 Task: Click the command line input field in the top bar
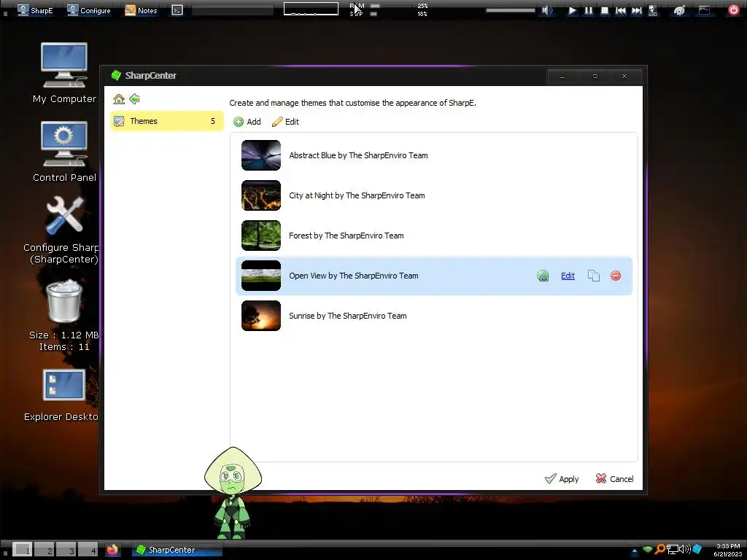(233, 10)
